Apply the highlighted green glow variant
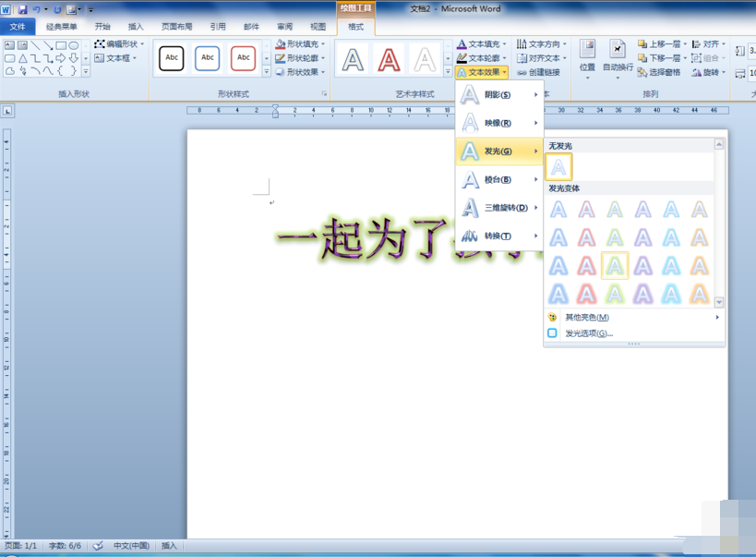756x557 pixels. [x=615, y=265]
